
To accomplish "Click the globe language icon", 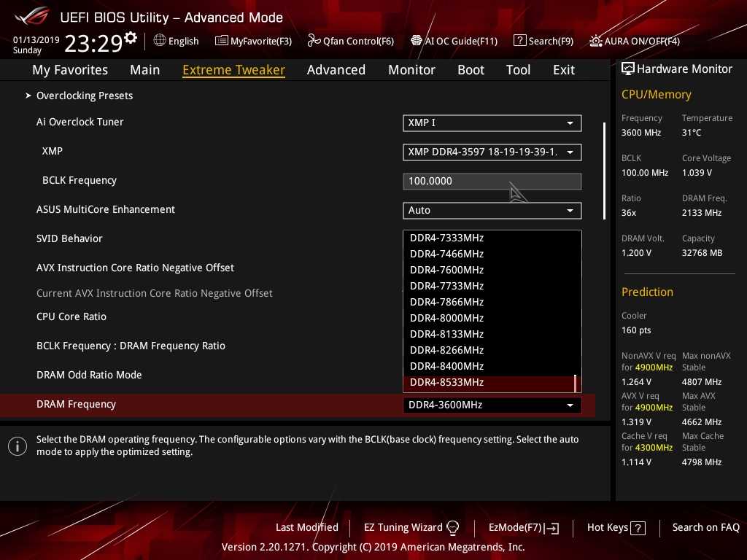I will [x=160, y=41].
